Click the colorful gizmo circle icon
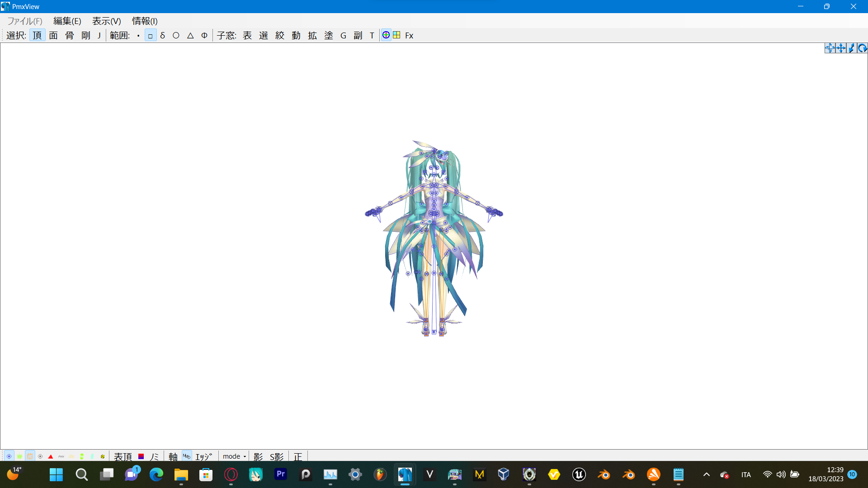 (x=386, y=35)
